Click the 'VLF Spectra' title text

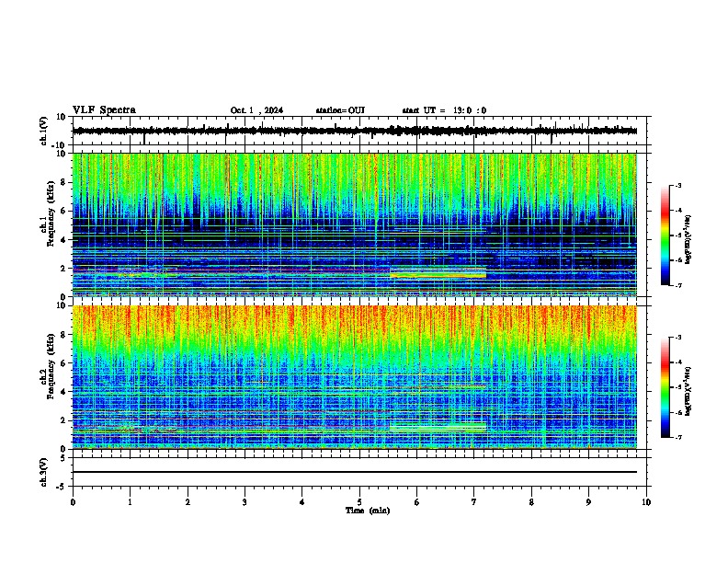coord(104,110)
